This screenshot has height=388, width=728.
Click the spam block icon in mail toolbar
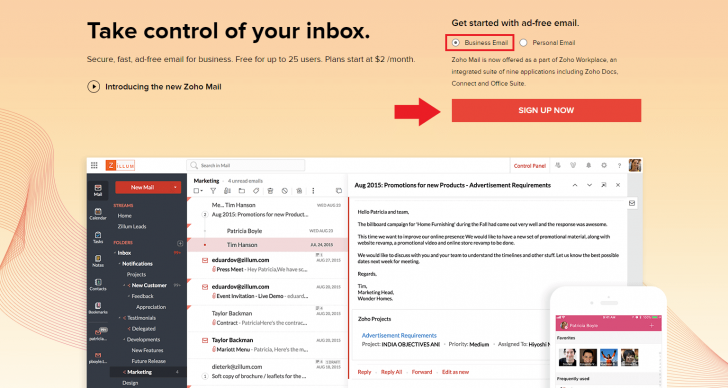coord(285,191)
